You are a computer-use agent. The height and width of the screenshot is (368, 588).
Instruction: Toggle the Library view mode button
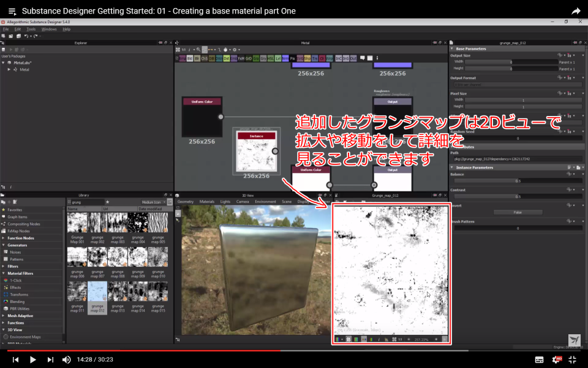(x=170, y=202)
